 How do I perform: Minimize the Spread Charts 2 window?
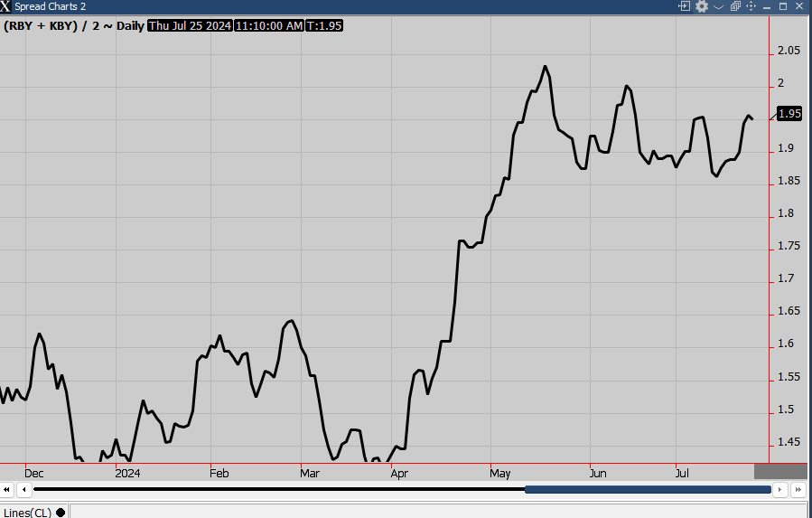coord(768,6)
